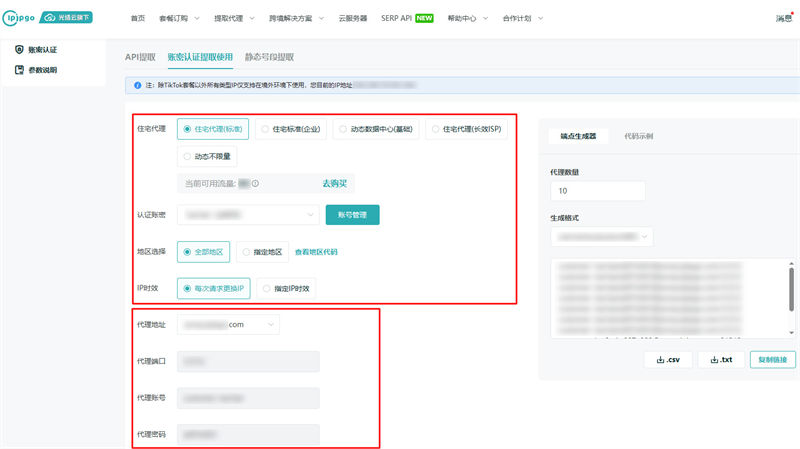
Task: Open SERP API in top navigation
Action: click(396, 18)
